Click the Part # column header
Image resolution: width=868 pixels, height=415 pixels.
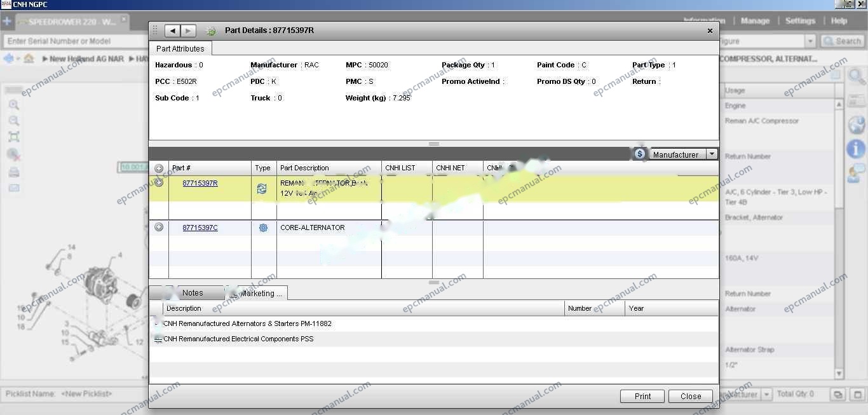click(210, 168)
